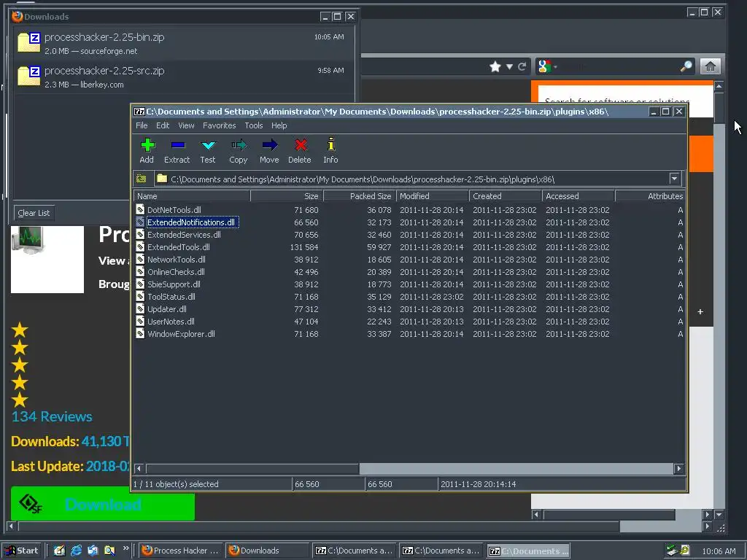Click Clear List in the Downloads window
The height and width of the screenshot is (560, 747).
click(34, 213)
